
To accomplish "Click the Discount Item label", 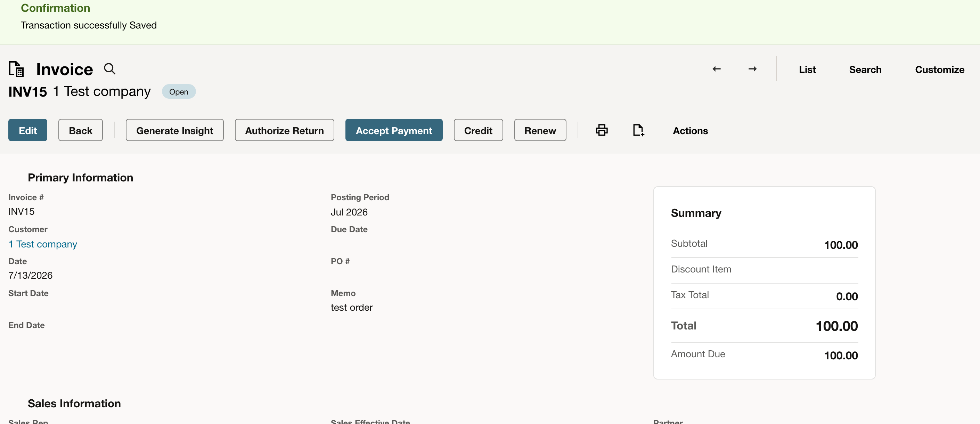I will click(x=701, y=269).
